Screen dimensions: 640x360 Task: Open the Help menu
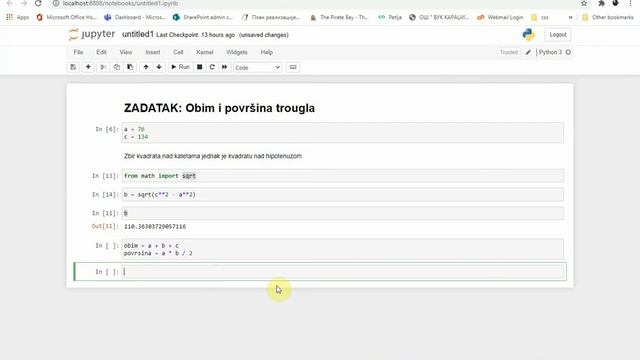(267, 52)
